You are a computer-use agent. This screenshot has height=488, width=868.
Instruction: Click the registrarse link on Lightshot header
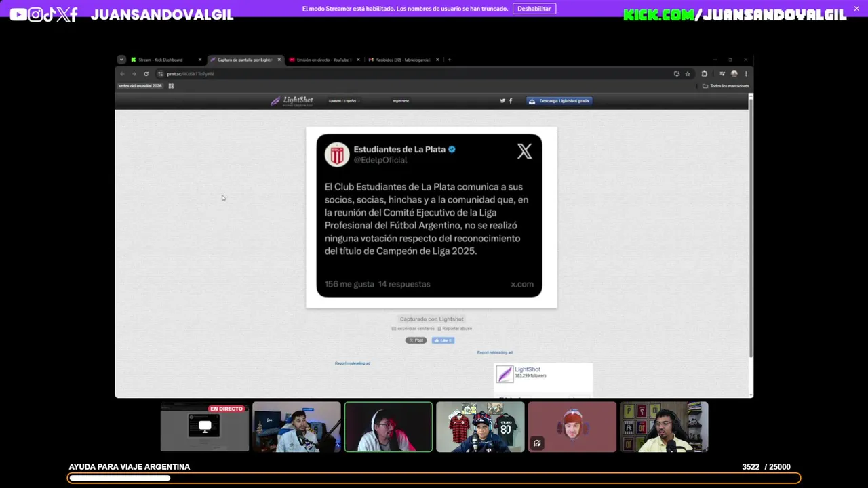tap(401, 101)
